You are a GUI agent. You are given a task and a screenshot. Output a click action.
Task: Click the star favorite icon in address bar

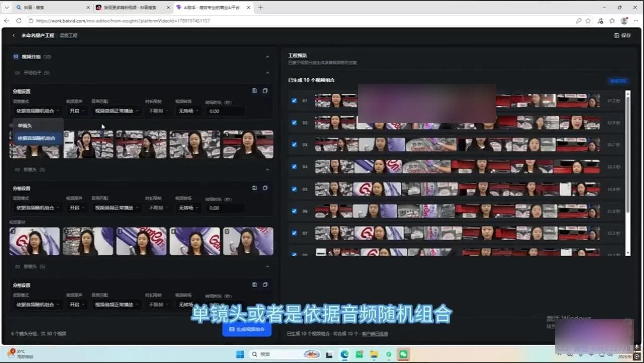coord(588,21)
